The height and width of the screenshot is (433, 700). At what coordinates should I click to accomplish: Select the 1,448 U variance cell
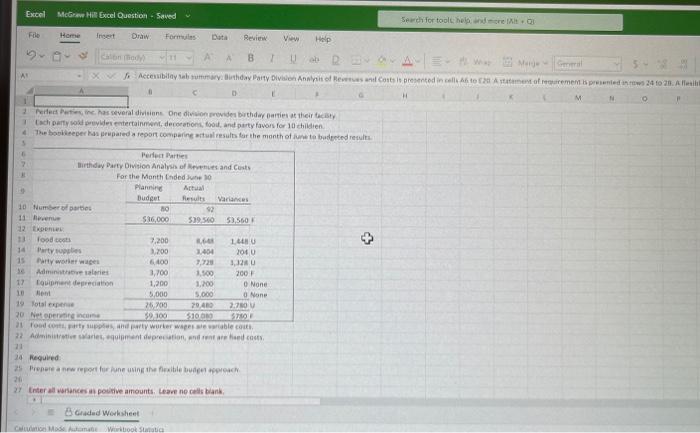click(x=243, y=241)
